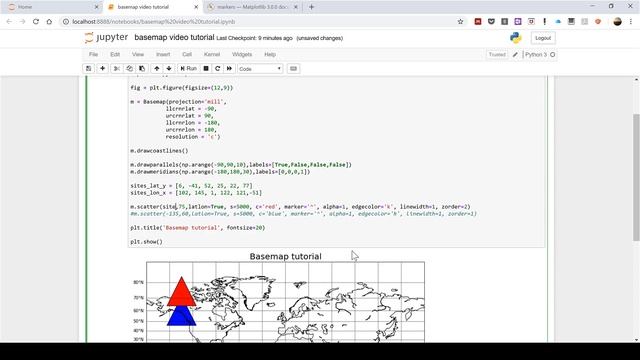Click the Python 3 kernel indicator circle
Viewport: 640px width, 360px height.
click(553, 55)
